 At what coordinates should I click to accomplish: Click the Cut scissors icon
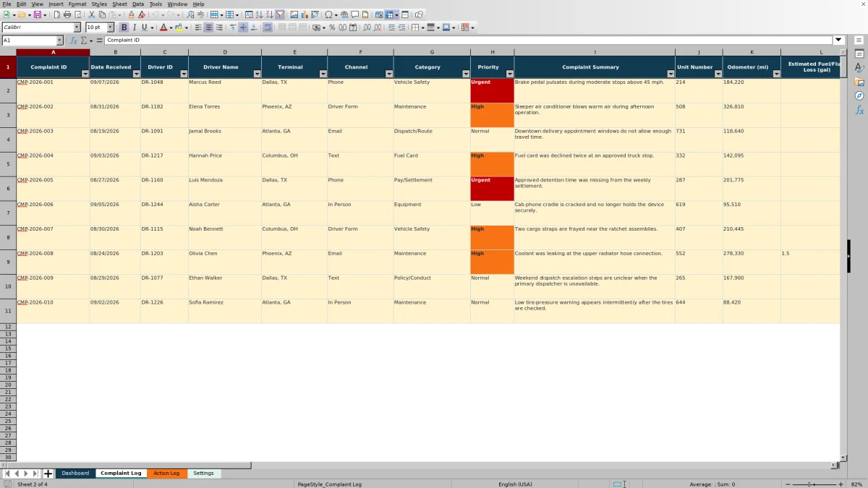point(91,14)
